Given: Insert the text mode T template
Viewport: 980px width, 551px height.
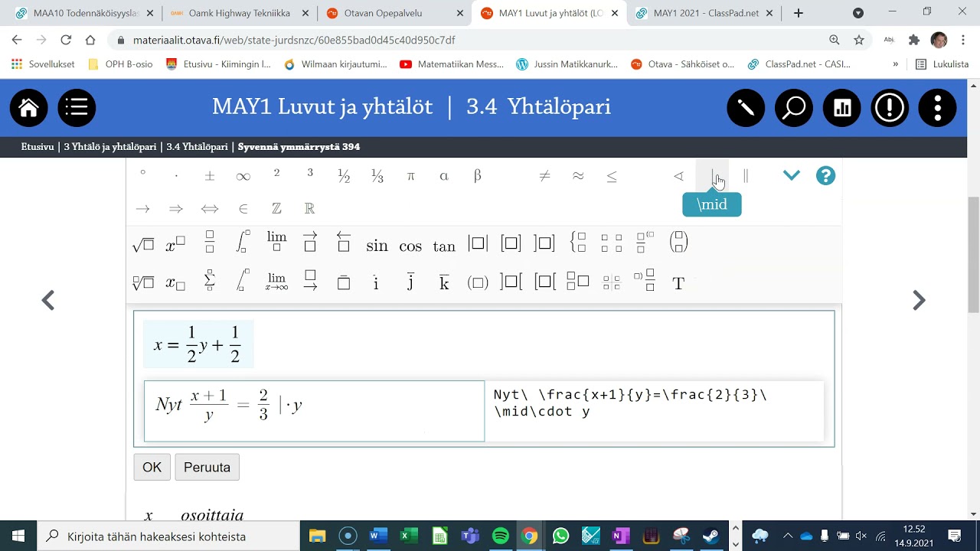Looking at the screenshot, I should [x=678, y=283].
